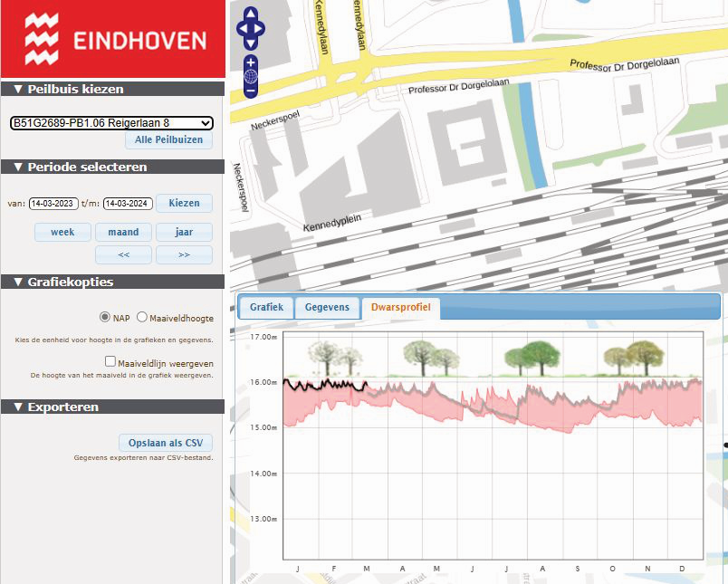The height and width of the screenshot is (584, 728).
Task: Click the 15.00m axis label
Action: click(x=263, y=427)
